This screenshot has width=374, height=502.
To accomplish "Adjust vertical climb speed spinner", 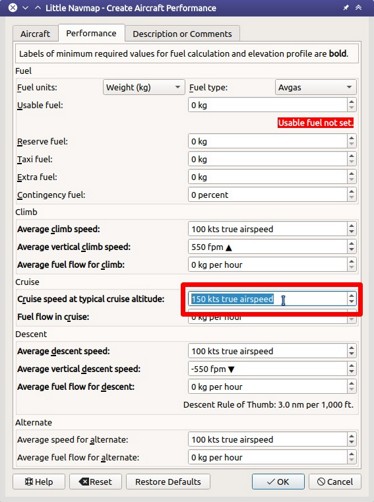I will 351,247.
